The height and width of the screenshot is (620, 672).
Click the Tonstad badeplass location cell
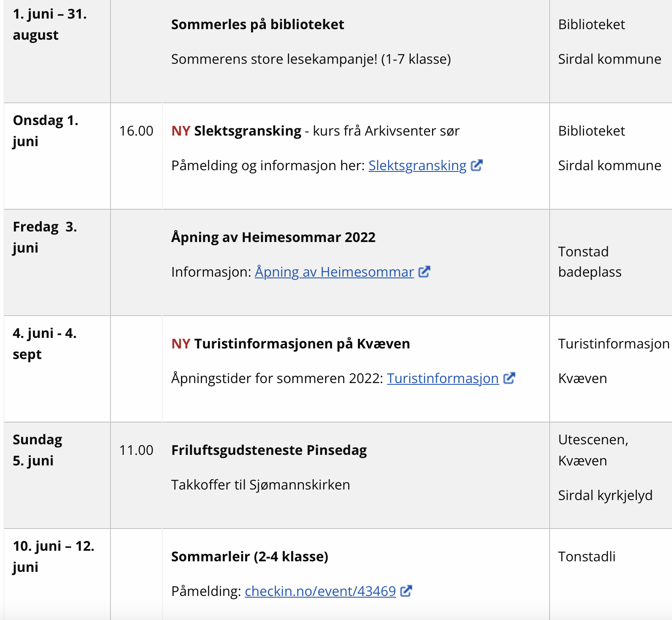pyautogui.click(x=590, y=262)
